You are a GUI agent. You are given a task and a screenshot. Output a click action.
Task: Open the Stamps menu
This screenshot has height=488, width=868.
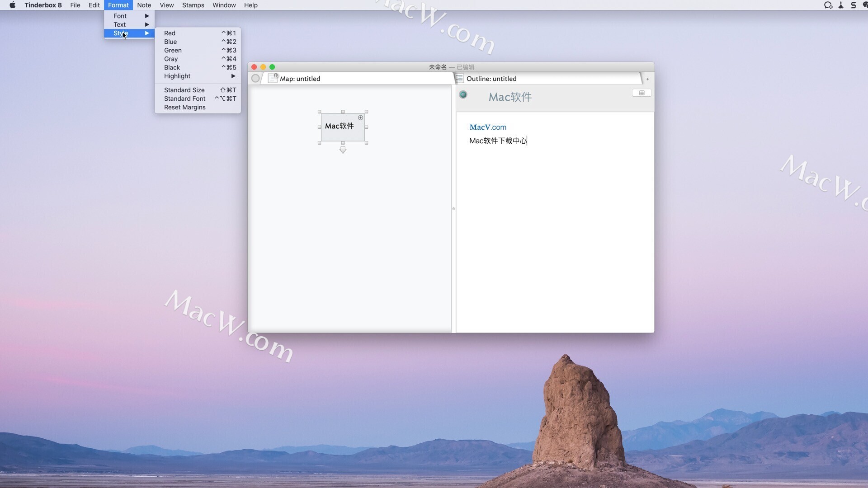(193, 5)
